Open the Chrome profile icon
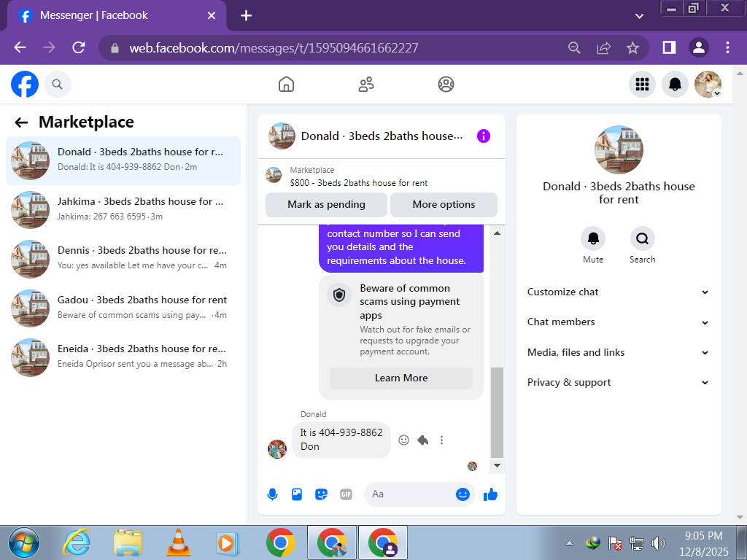 [699, 47]
